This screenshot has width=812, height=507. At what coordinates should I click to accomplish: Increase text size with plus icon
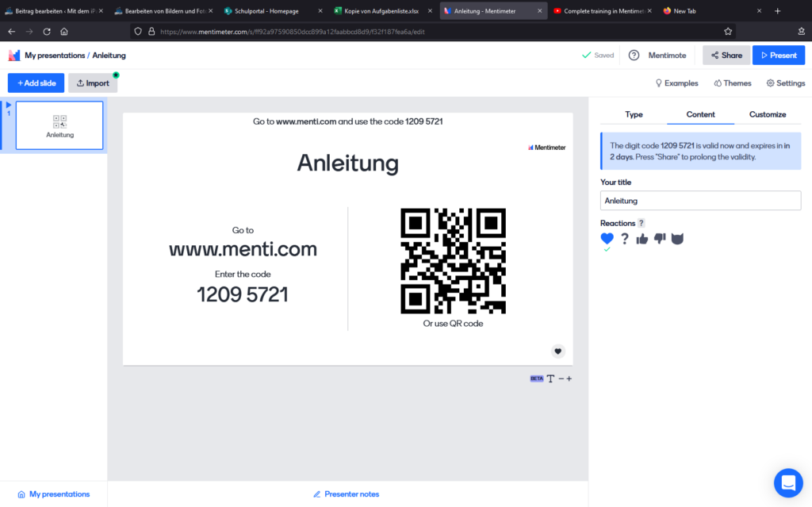tap(569, 378)
